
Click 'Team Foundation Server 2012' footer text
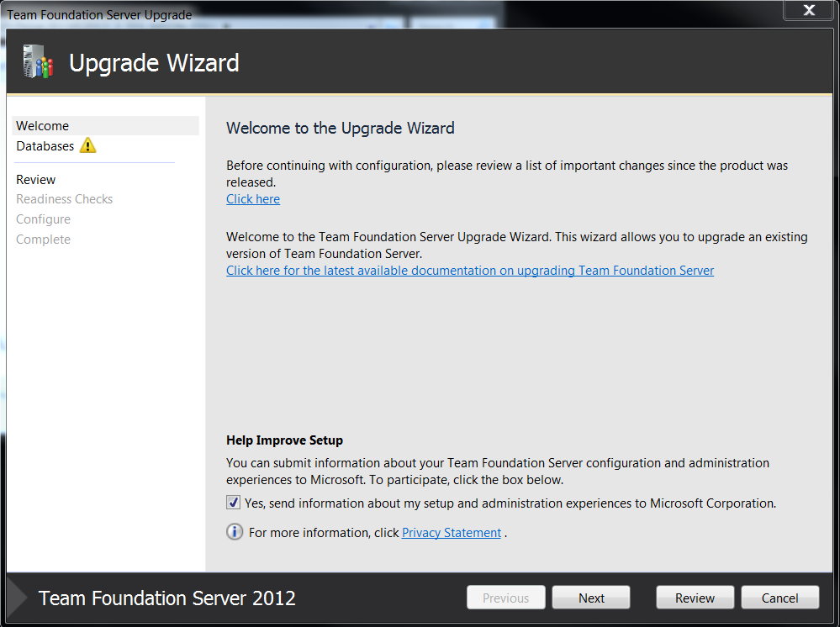[167, 598]
